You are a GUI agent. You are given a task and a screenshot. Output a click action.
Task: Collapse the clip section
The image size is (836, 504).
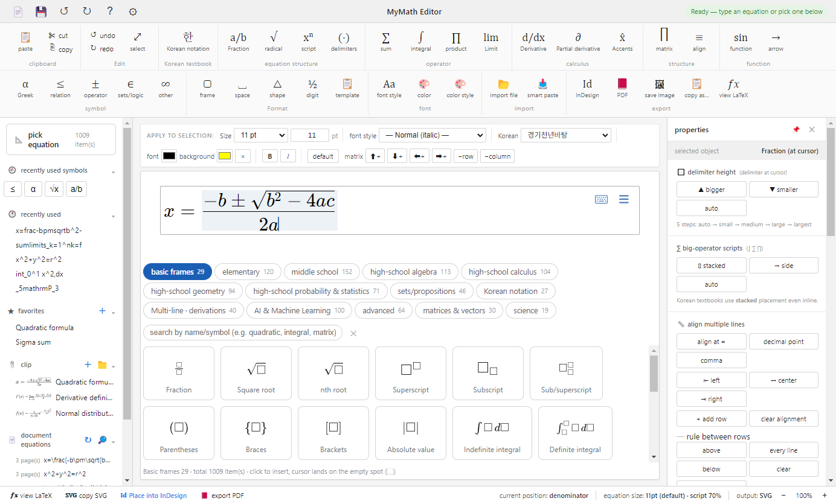point(113,365)
